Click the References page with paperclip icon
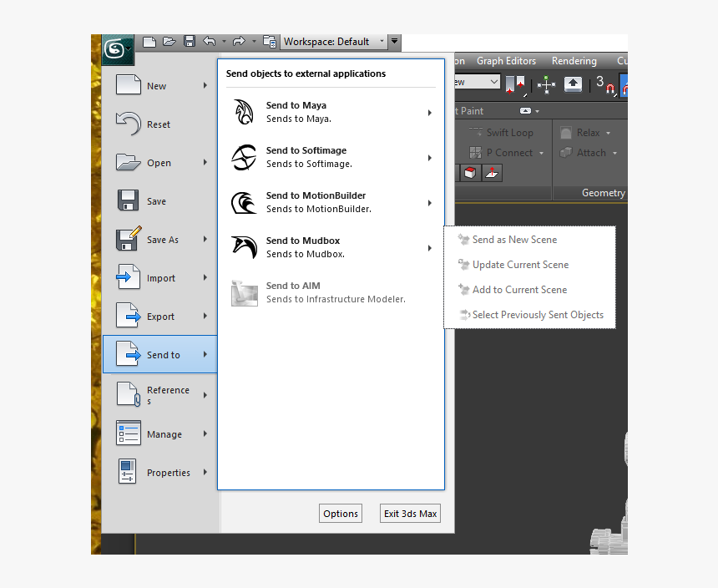 [x=129, y=394]
